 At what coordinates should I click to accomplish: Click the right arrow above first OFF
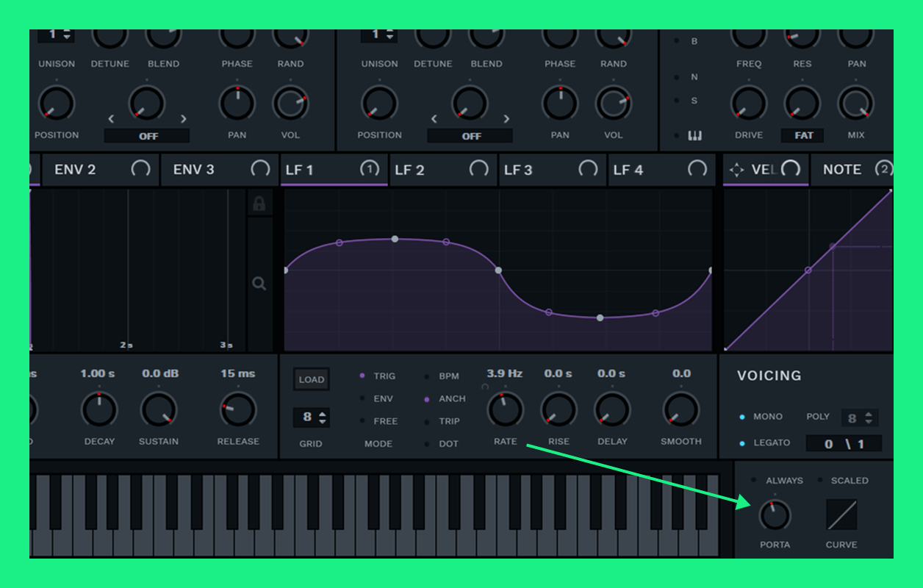tap(184, 119)
